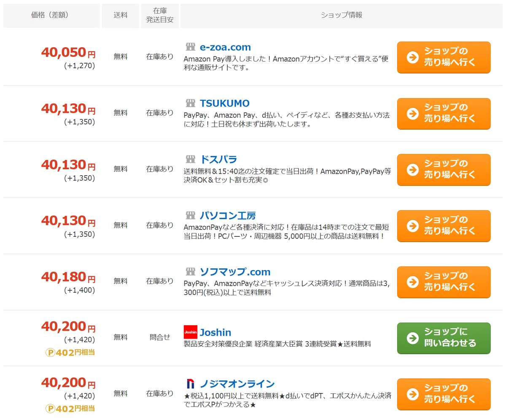
Task: Go to ドスパラ's sales page button
Action: coord(444,170)
